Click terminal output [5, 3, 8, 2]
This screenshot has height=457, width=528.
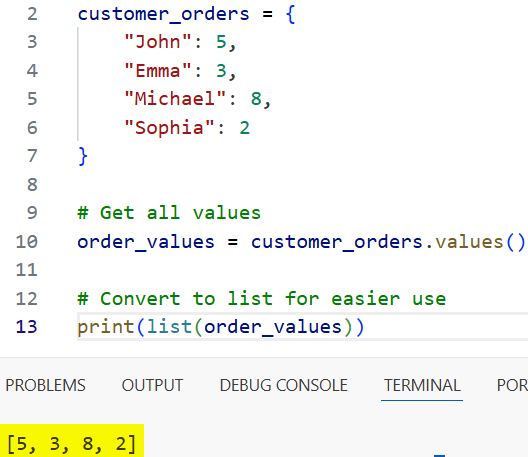(72, 443)
